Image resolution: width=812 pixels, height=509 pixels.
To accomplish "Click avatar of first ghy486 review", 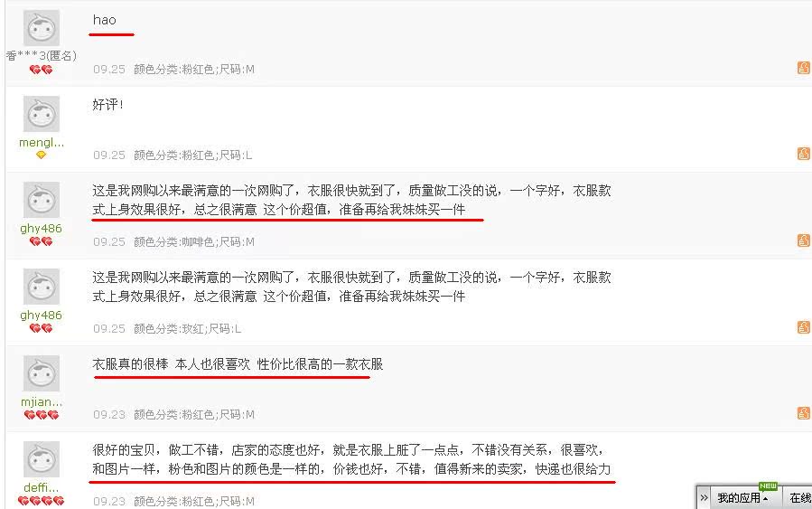I will pyautogui.click(x=42, y=200).
